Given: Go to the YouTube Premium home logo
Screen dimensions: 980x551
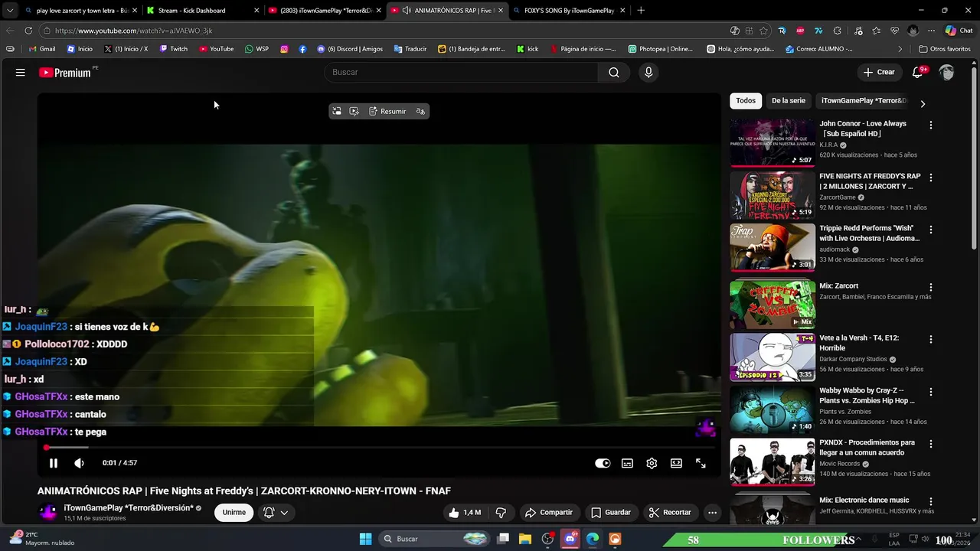Looking at the screenshot, I should pyautogui.click(x=65, y=73).
